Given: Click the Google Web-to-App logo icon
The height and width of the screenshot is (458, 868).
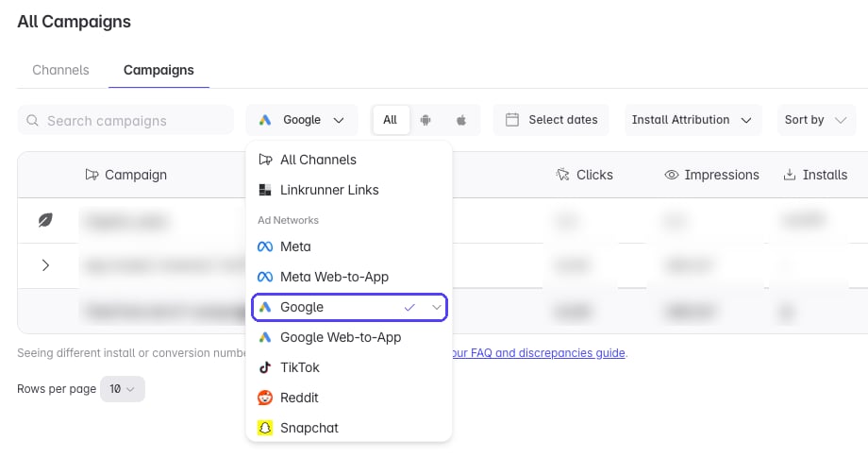Looking at the screenshot, I should 265,337.
